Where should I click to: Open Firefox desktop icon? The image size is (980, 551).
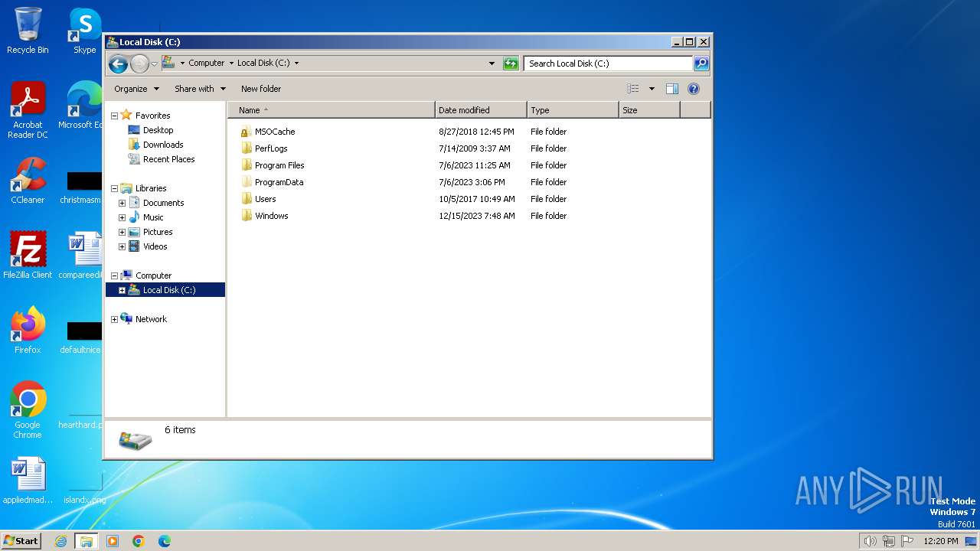[28, 331]
